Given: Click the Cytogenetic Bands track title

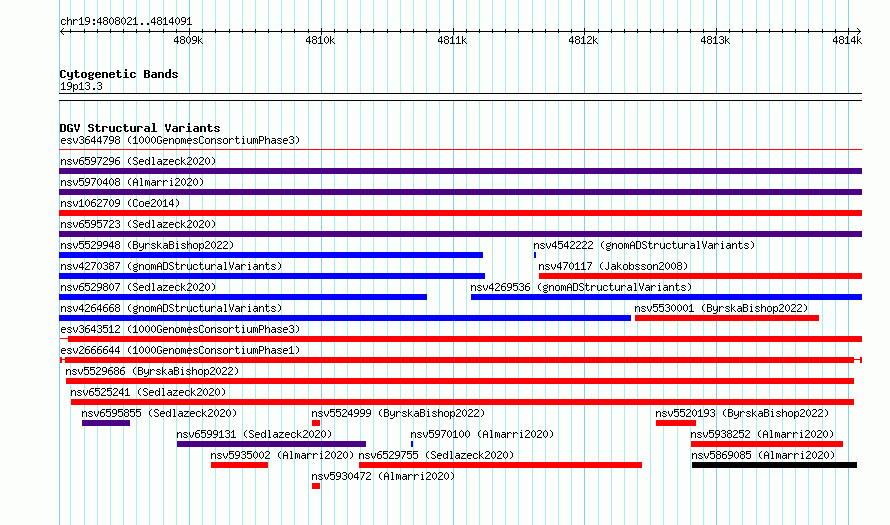Looking at the screenshot, I should [x=119, y=74].
